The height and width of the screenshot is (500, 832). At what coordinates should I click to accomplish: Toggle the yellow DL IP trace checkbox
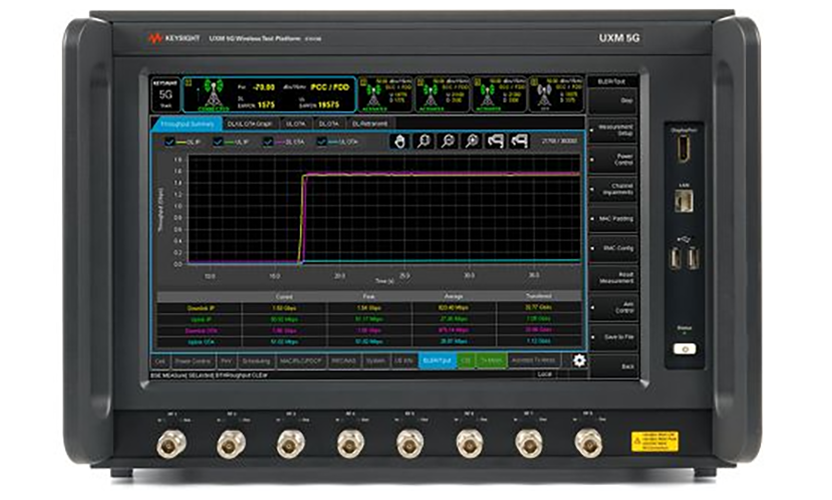point(169,142)
